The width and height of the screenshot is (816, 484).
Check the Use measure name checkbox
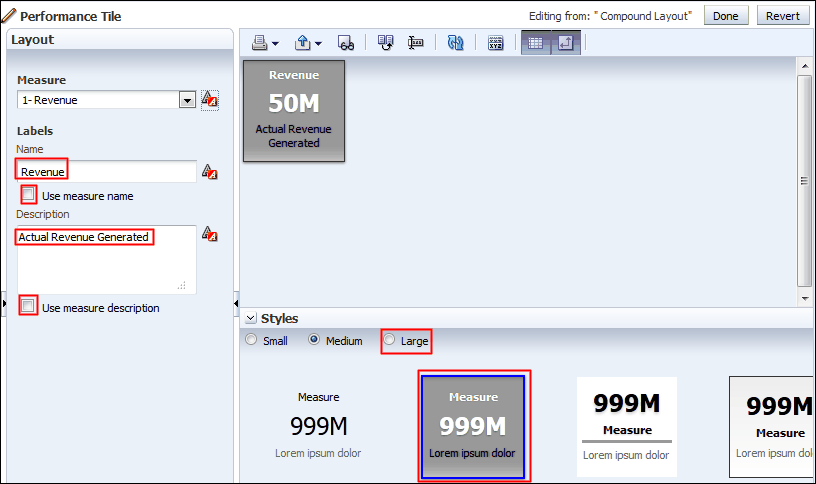tap(28, 195)
